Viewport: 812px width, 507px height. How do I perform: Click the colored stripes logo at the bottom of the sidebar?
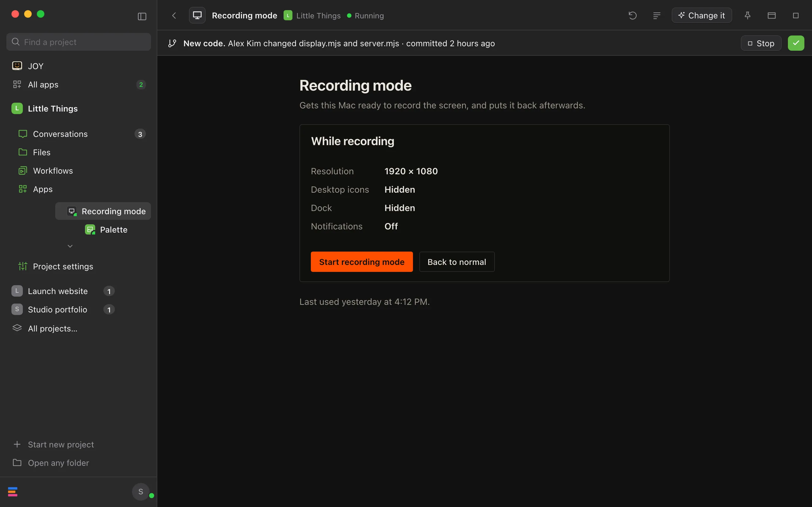[13, 491]
